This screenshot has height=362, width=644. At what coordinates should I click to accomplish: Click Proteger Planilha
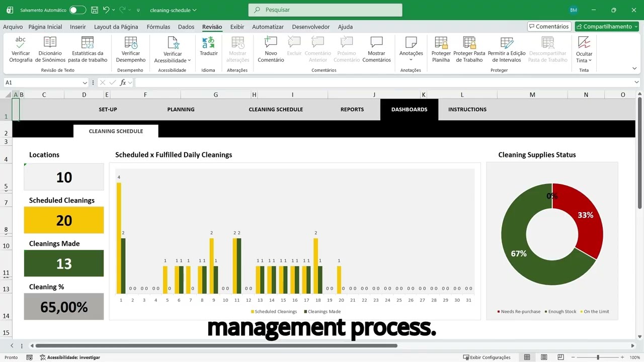441,49
